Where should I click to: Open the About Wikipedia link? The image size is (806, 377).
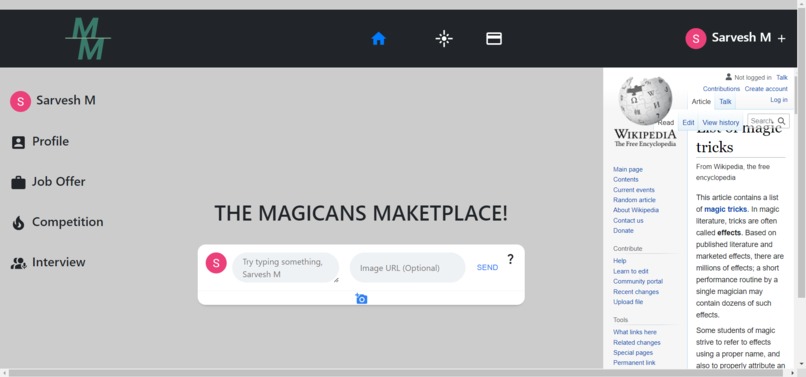(x=636, y=210)
